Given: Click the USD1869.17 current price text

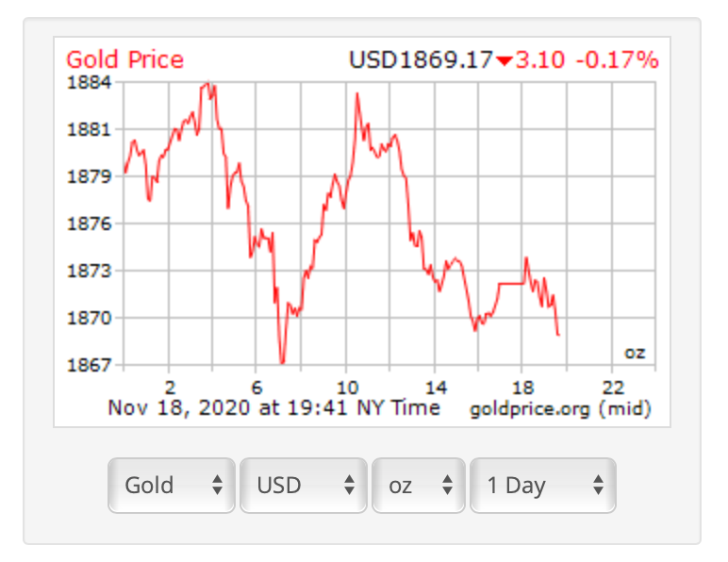Looking at the screenshot, I should (421, 60).
